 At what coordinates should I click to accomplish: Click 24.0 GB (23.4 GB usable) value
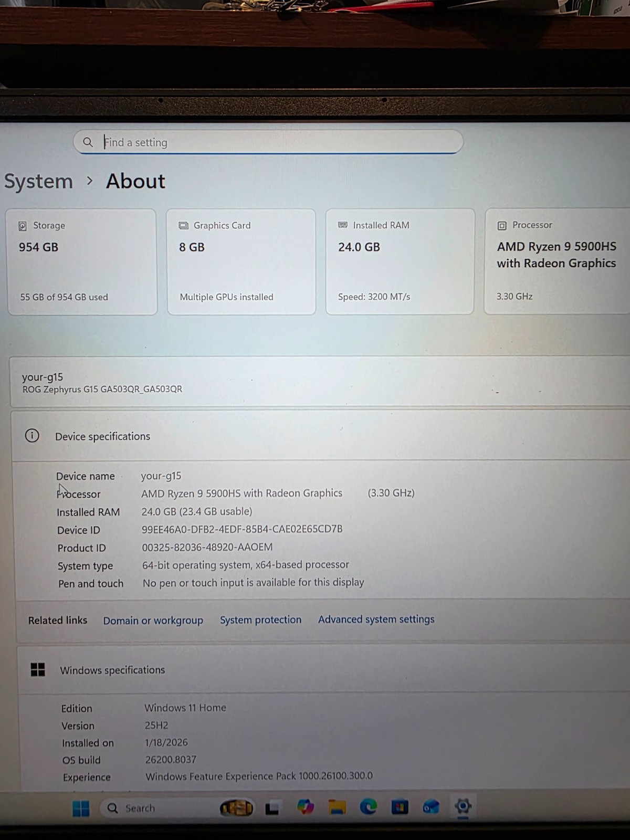[x=197, y=511]
